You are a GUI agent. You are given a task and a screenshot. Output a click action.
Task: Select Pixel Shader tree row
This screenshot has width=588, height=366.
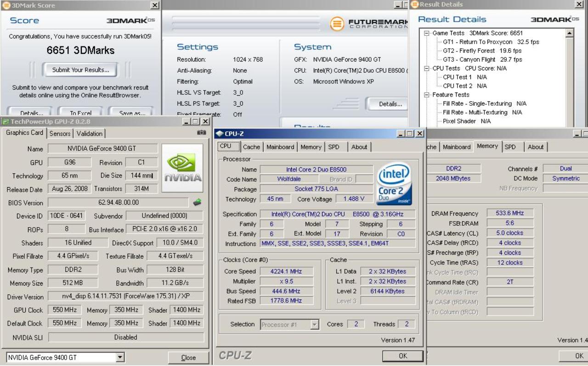point(467,121)
